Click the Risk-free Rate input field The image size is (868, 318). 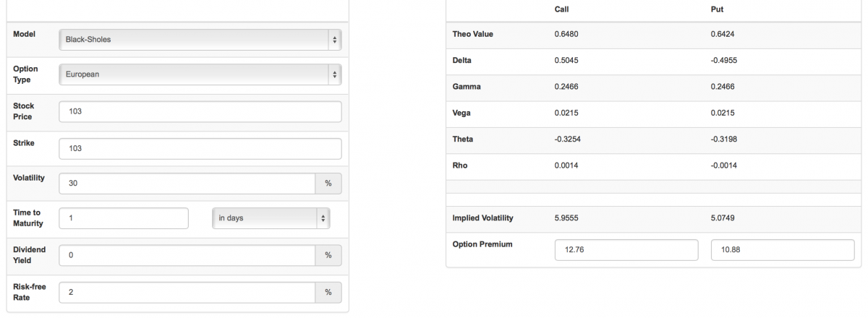coord(187,292)
